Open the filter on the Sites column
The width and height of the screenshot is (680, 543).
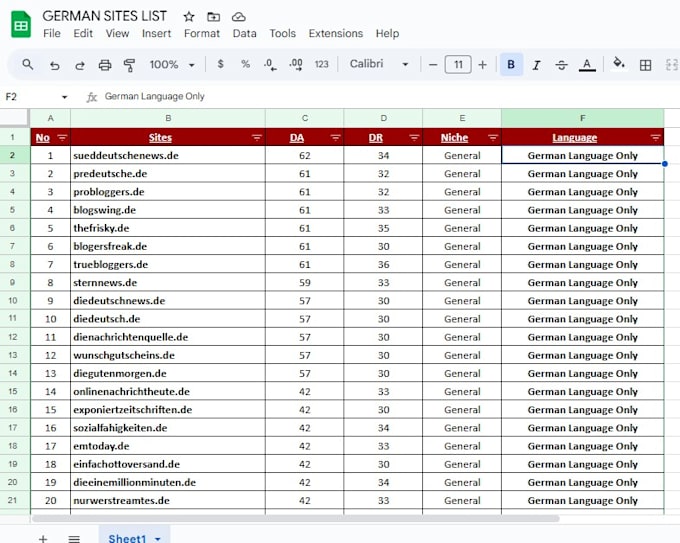click(x=257, y=138)
